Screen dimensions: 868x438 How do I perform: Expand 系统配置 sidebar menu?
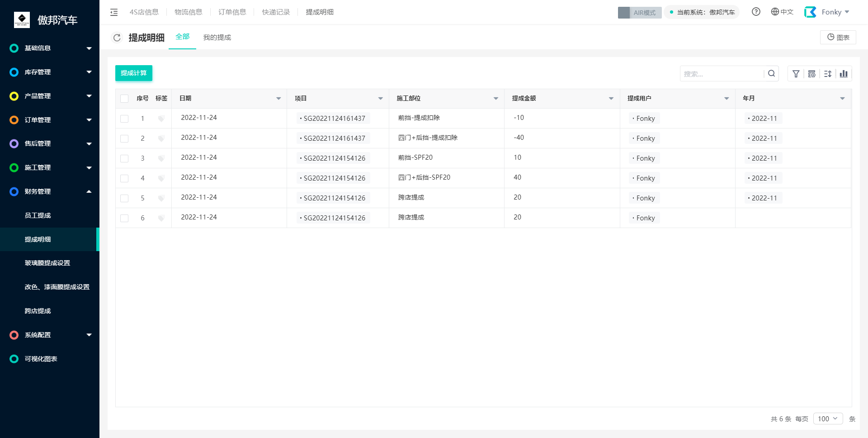(x=50, y=335)
